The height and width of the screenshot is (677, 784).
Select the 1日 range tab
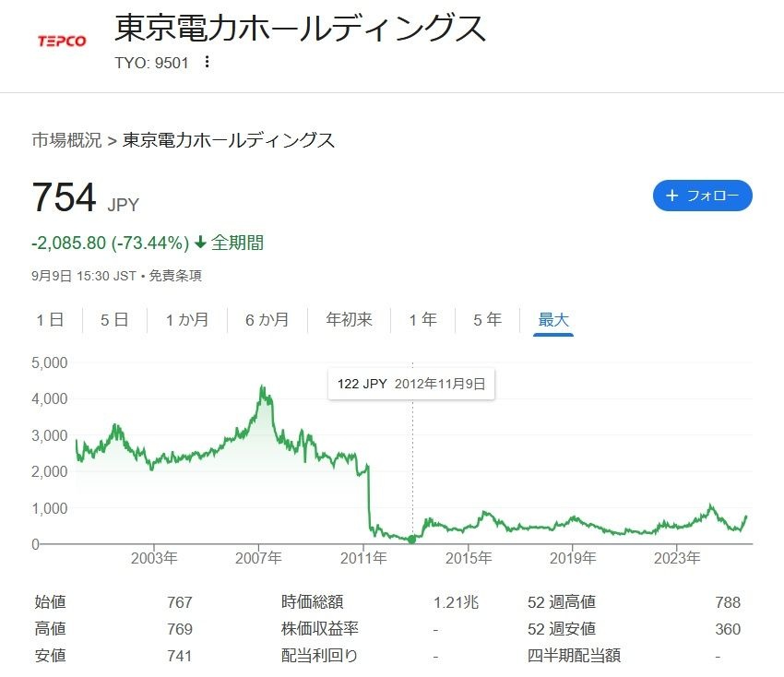[x=50, y=319]
